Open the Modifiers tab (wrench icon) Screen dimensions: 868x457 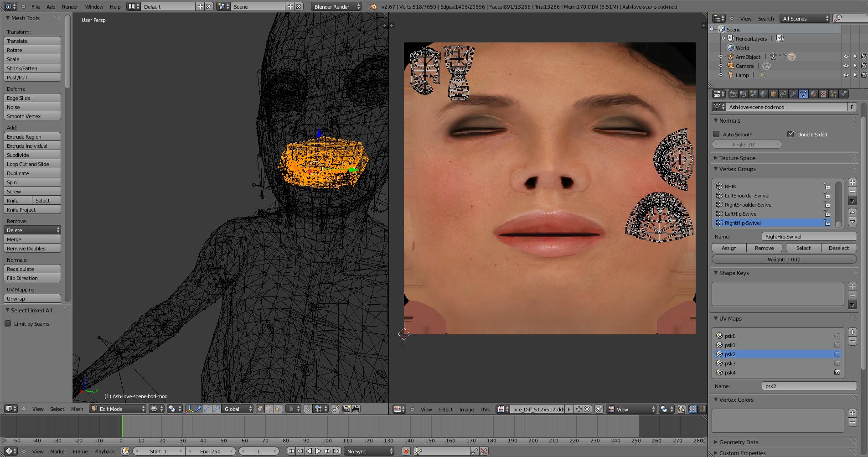click(x=793, y=94)
